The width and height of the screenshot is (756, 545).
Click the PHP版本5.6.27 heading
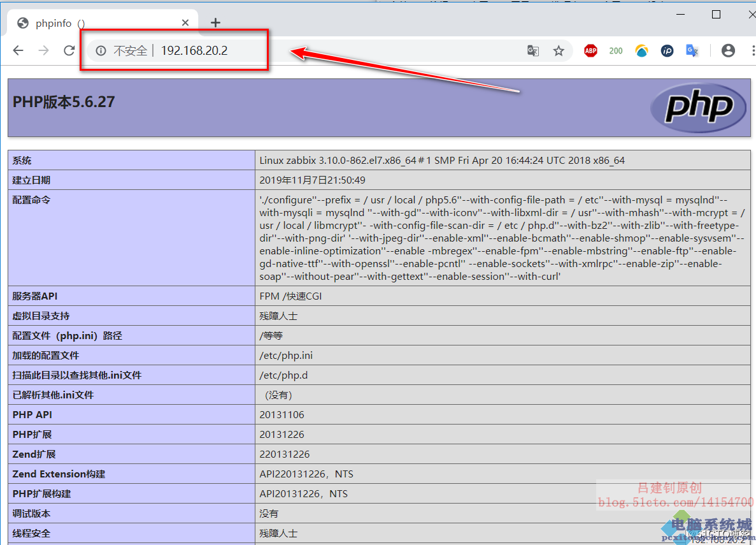pyautogui.click(x=64, y=102)
